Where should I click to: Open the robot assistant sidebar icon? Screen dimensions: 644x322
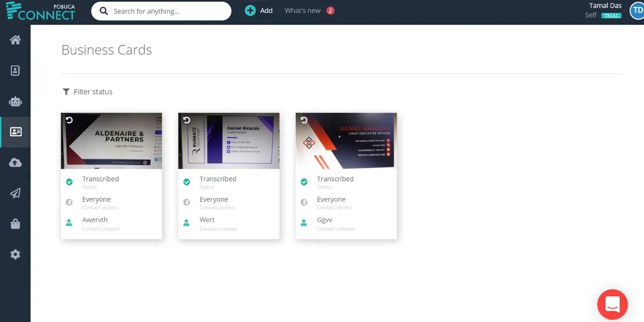[15, 101]
